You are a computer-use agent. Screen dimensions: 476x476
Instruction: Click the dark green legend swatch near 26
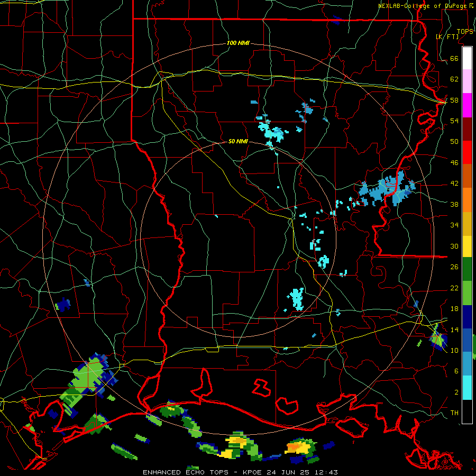[x=467, y=269]
